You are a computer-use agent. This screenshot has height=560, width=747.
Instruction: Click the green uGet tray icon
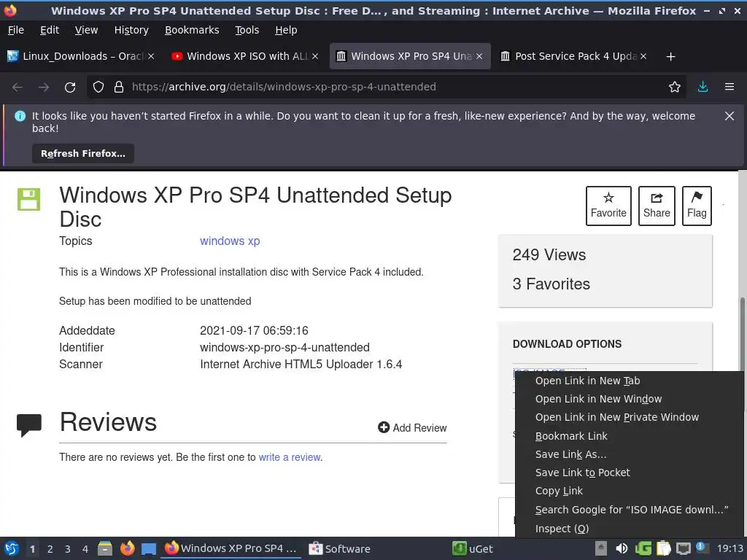point(643,548)
